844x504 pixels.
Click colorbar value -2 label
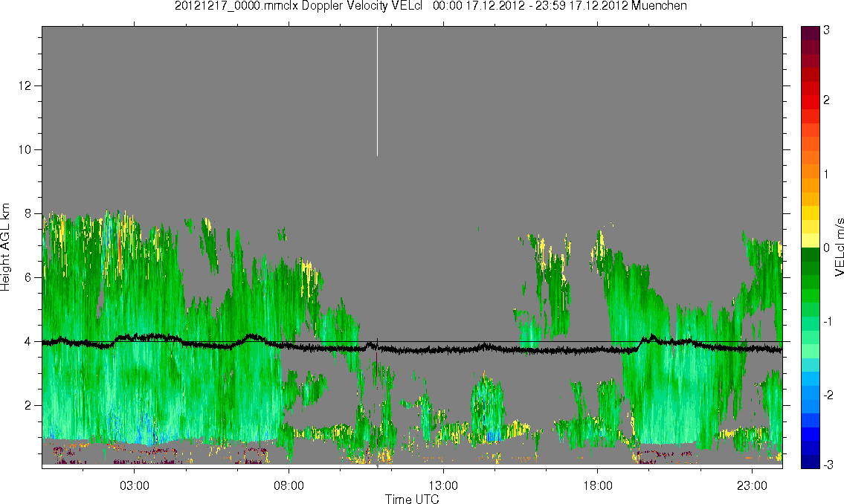(x=828, y=395)
